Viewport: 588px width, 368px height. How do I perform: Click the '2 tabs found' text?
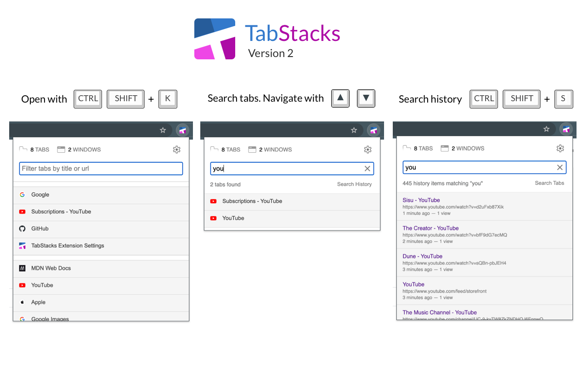click(x=225, y=184)
